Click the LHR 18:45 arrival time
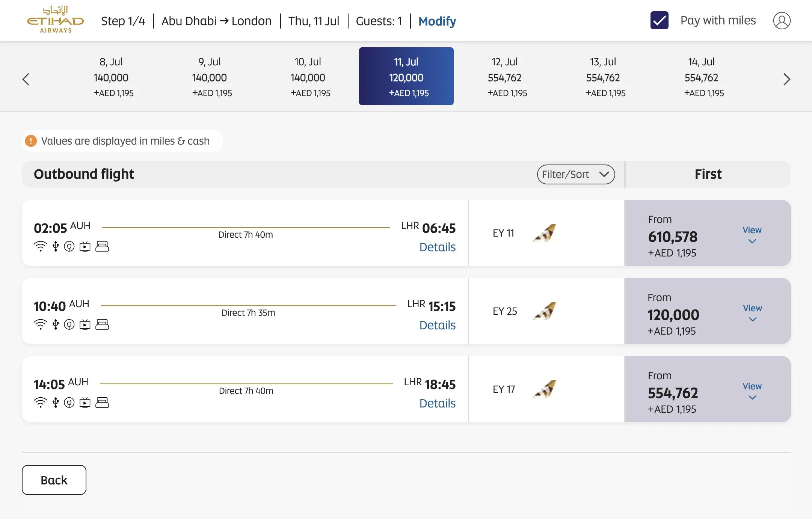 tap(430, 384)
